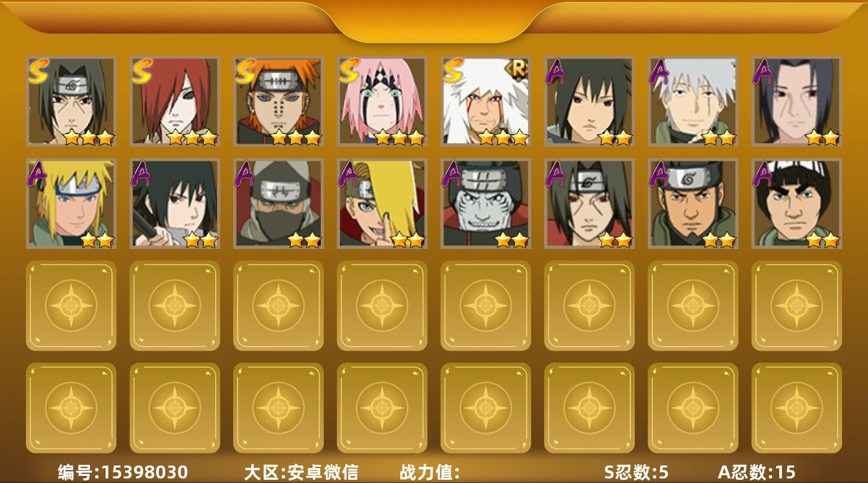Choose the pink-haired S-rank ninja portrait
The height and width of the screenshot is (483, 868).
pos(382,101)
